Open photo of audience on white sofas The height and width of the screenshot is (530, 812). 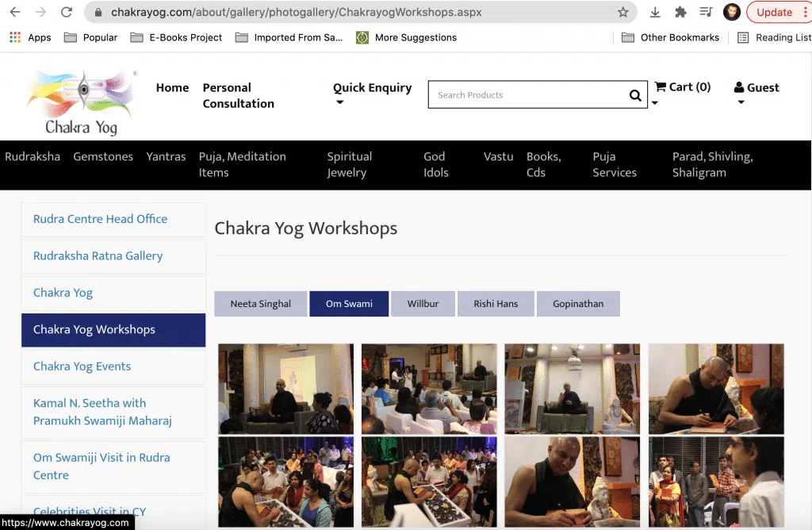click(429, 389)
